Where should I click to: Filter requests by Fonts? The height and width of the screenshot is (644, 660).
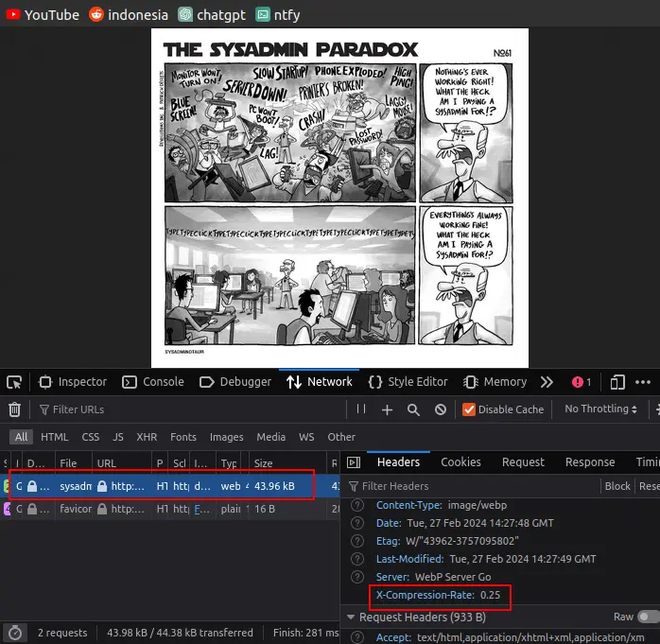click(183, 437)
